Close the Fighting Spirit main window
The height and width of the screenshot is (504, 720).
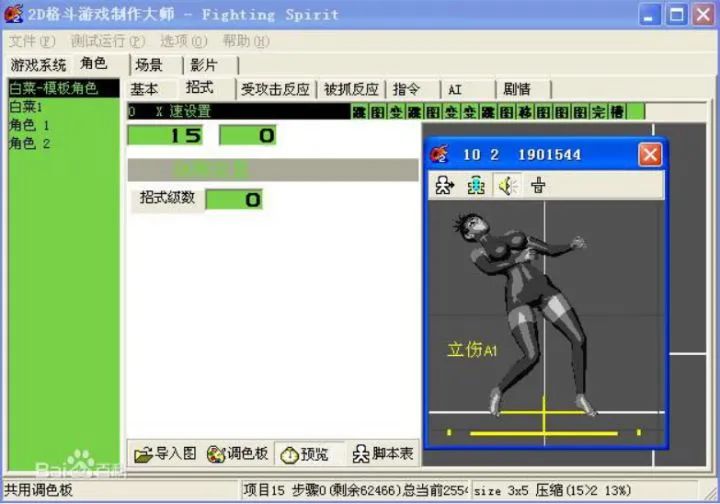(x=703, y=15)
